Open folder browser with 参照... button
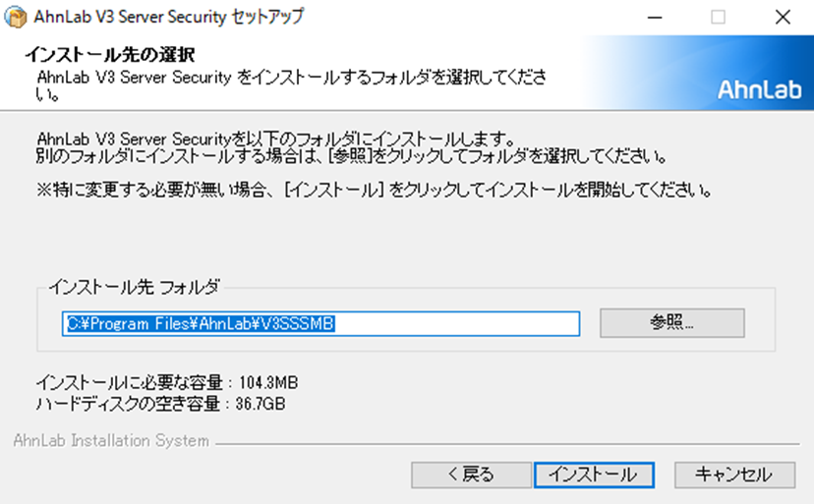 [x=672, y=323]
